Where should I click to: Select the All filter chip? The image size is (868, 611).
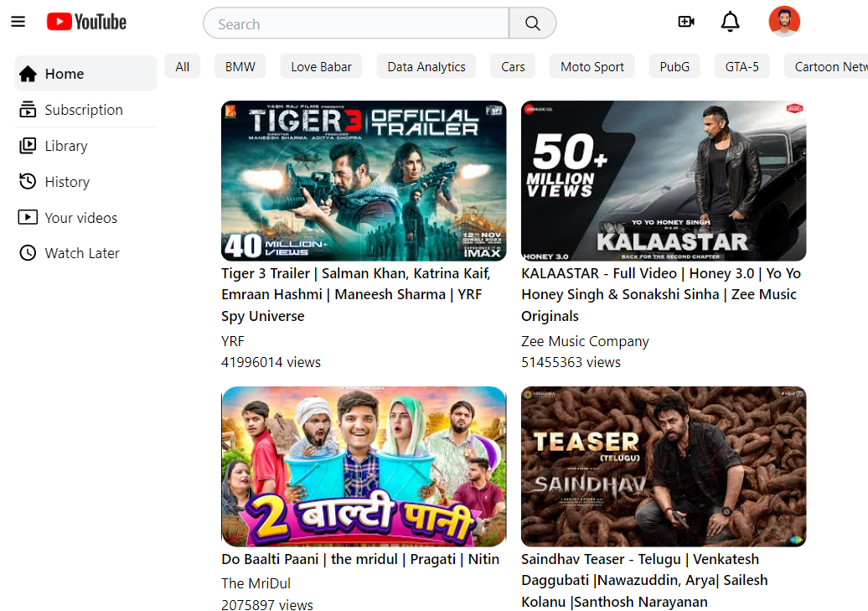click(182, 67)
